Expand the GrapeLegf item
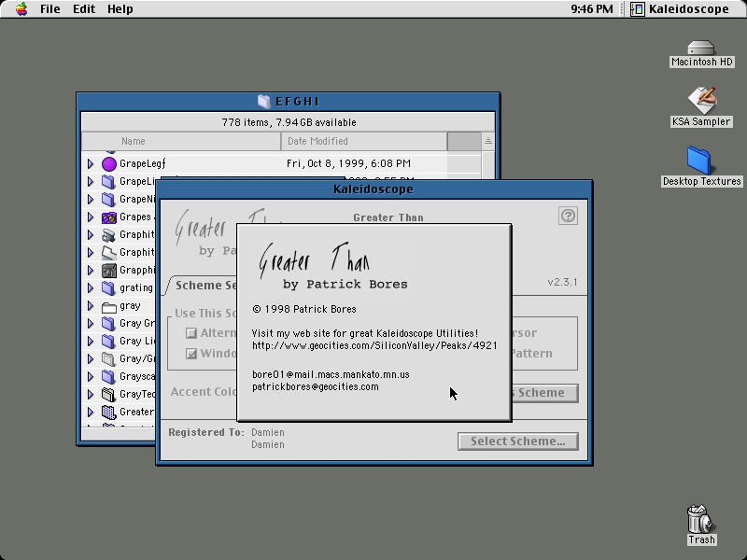The height and width of the screenshot is (560, 747). [x=91, y=164]
